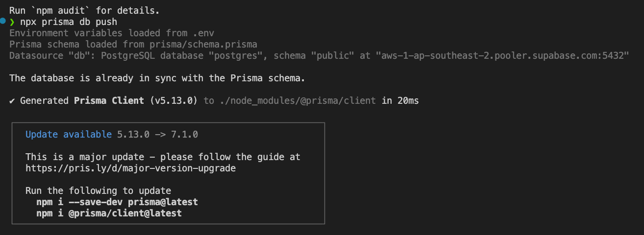Click the '7.1.0' new version number
This screenshot has width=644, height=235.
[184, 134]
